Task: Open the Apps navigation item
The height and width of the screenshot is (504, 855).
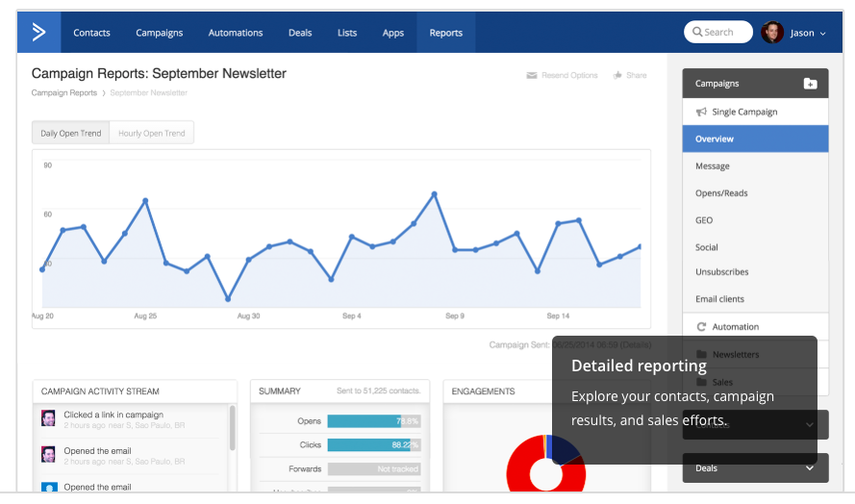Action: tap(393, 33)
